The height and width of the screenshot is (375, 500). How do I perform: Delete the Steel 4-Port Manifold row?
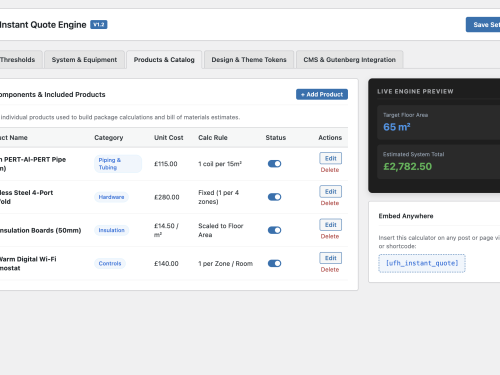330,203
